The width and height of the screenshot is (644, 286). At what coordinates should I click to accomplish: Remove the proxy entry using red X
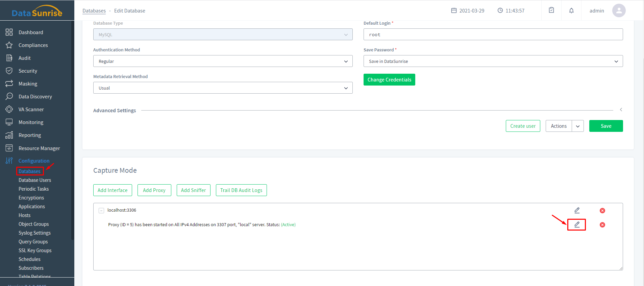click(602, 225)
